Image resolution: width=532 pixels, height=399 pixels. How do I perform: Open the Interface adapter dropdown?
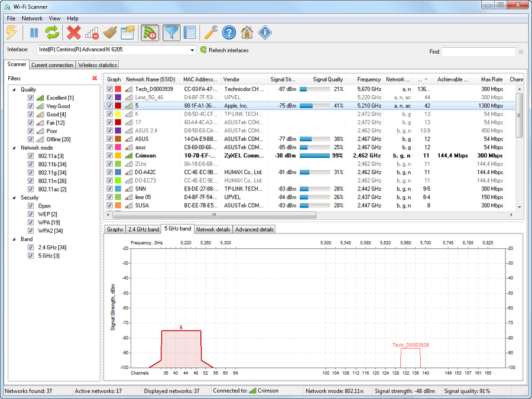(x=192, y=50)
